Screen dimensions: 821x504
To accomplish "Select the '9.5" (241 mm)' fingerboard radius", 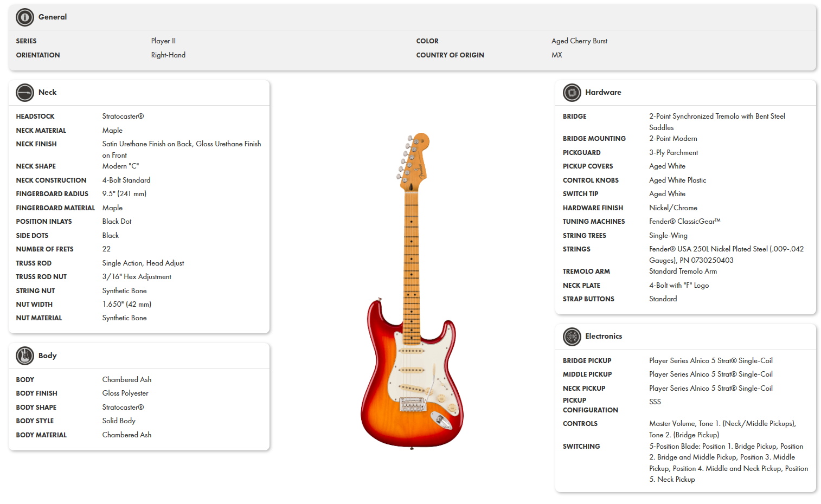I will (124, 194).
